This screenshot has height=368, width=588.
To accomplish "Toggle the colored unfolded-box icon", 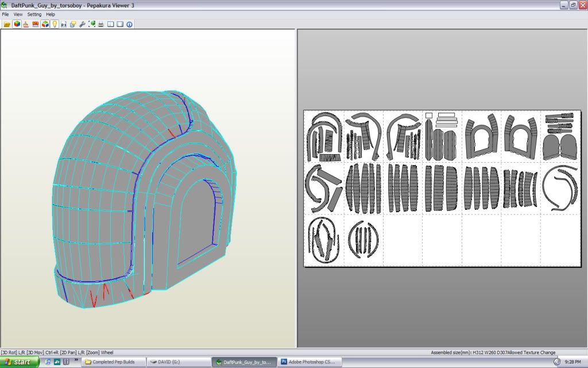I will pyautogui.click(x=45, y=24).
